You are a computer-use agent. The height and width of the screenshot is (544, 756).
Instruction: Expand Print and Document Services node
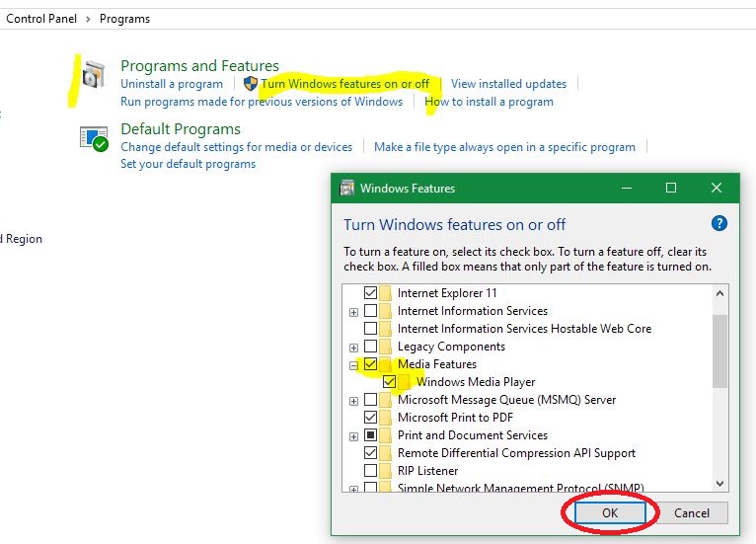tap(353, 436)
